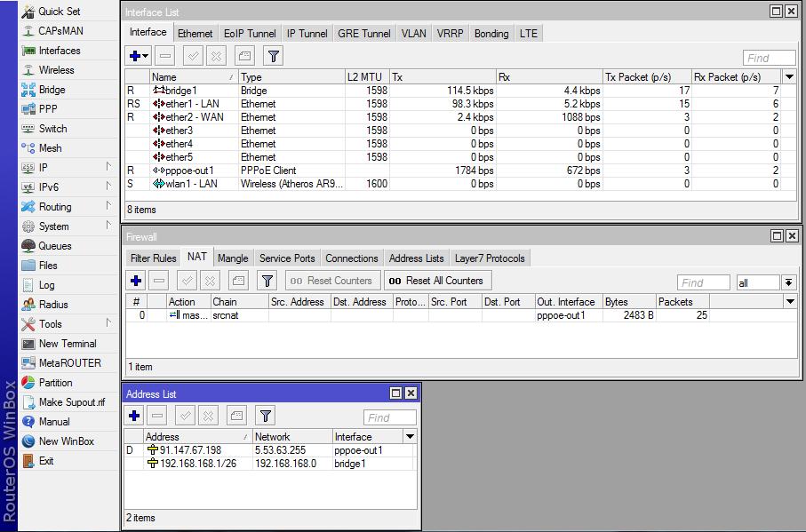
Task: Click Exit in the sidebar
Action: 68,461
